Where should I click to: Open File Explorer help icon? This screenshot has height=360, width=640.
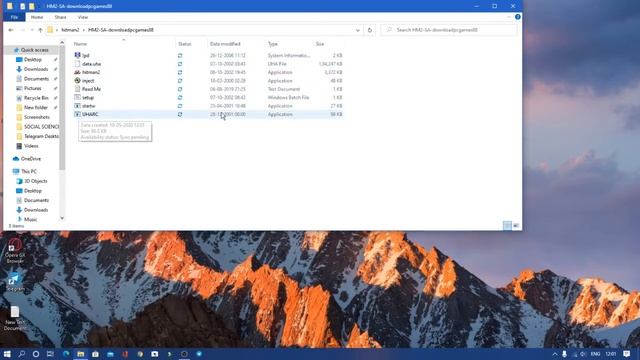518,17
